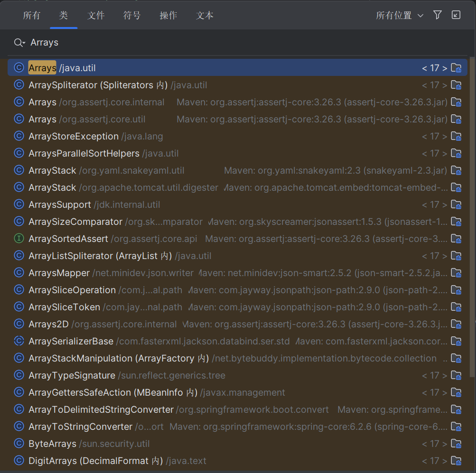This screenshot has width=476, height=473.
Task: Click library folder icon on ArraySortedAssert row
Action: coord(456,239)
